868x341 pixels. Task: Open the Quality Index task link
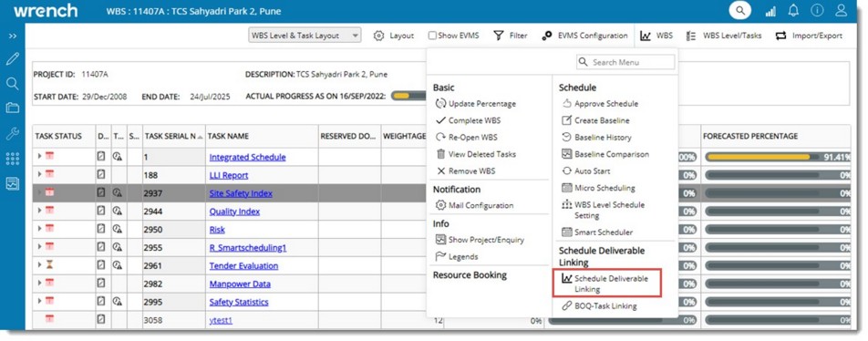[x=234, y=212]
